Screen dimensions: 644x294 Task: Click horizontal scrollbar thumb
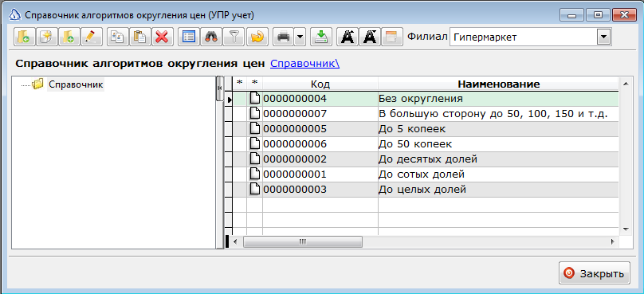click(x=303, y=241)
